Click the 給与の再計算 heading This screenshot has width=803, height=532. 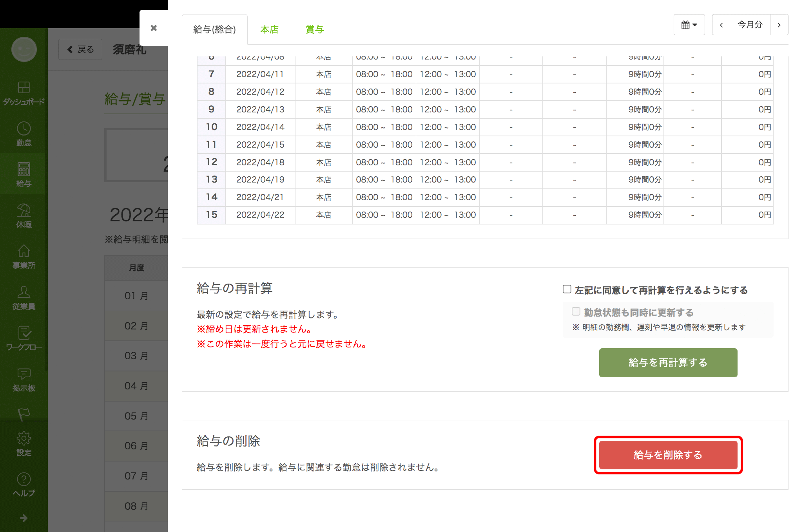click(x=234, y=288)
